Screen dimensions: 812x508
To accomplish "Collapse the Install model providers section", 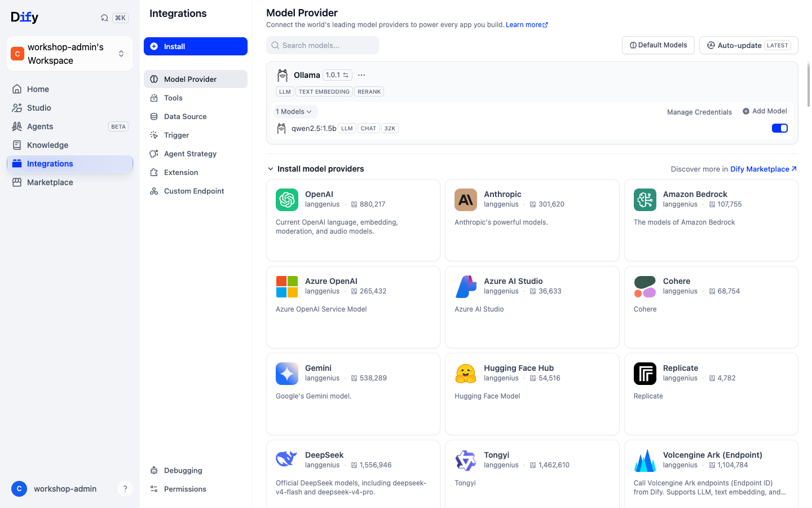I will [x=316, y=169].
